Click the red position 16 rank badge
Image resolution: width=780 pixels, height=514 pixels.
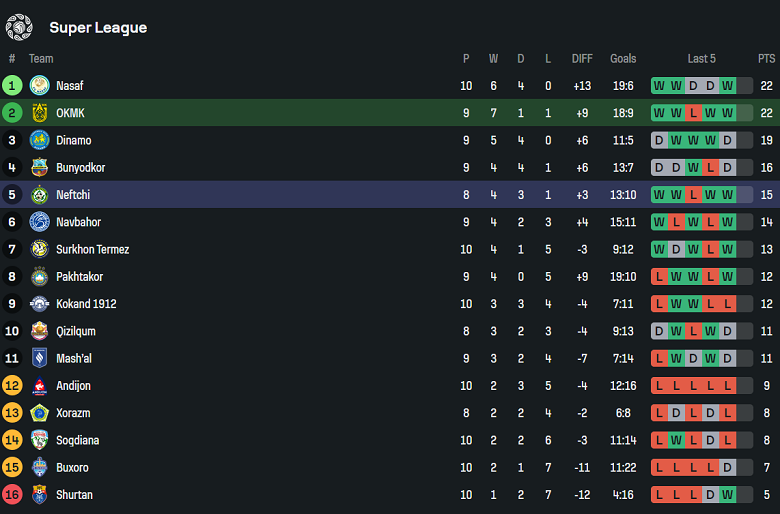click(x=12, y=494)
